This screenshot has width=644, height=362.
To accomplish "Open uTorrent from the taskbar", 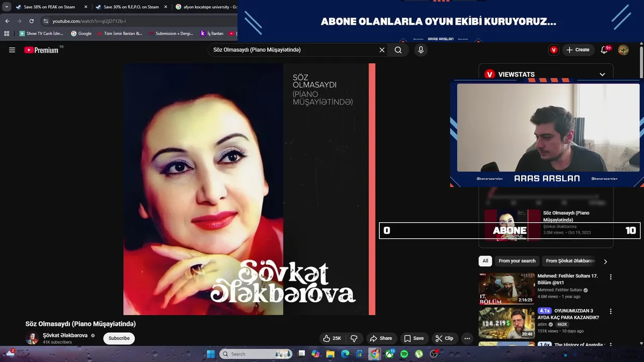I will coord(419,354).
